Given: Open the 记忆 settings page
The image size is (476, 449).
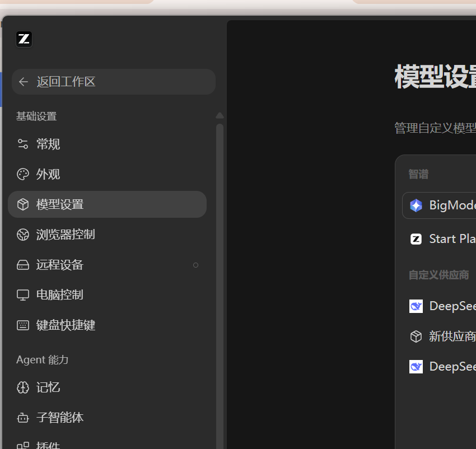Looking at the screenshot, I should coord(107,387).
